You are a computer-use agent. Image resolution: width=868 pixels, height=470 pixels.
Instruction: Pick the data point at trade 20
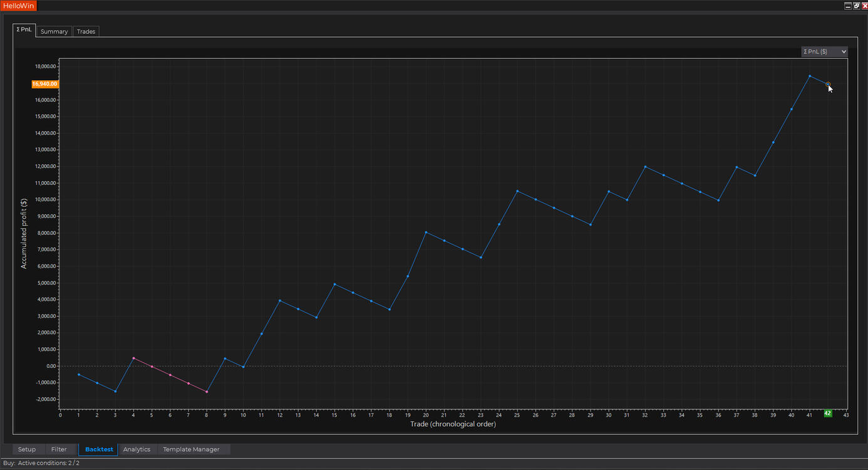tap(426, 232)
